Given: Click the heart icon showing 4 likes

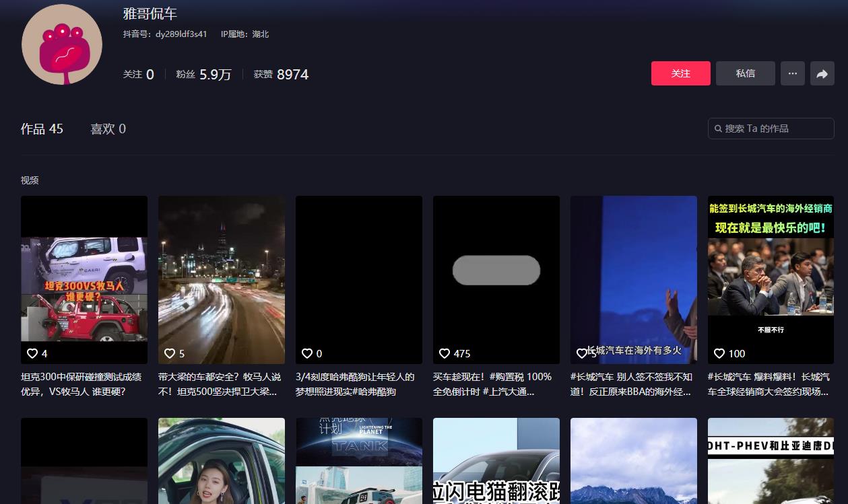Looking at the screenshot, I should [x=32, y=353].
